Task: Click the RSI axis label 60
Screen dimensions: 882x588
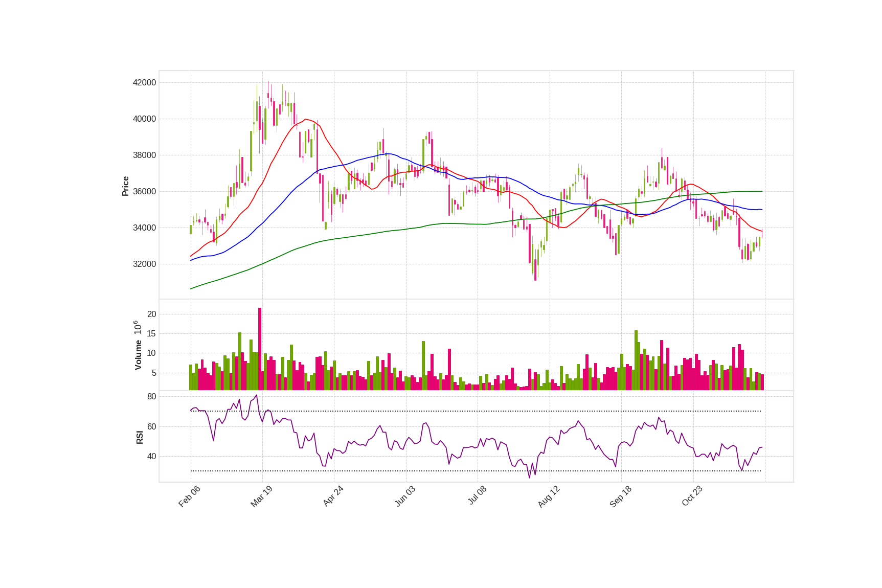Action: 151,427
